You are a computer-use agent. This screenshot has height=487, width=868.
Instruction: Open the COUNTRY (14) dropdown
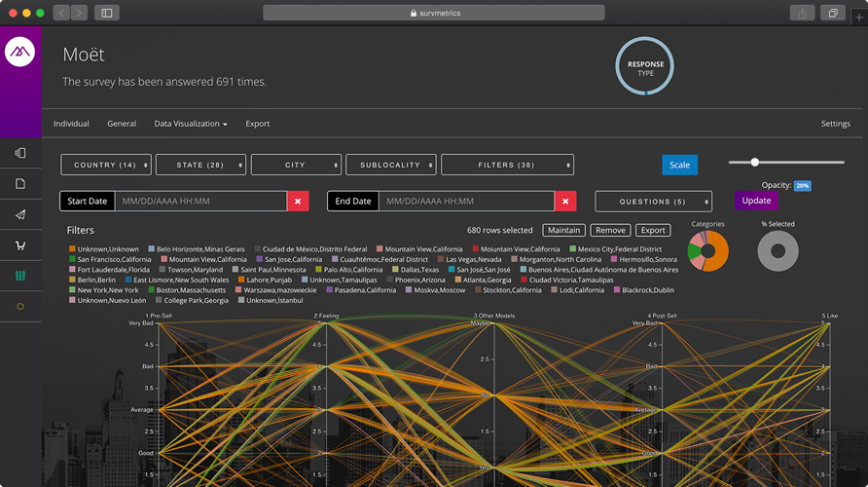point(106,165)
